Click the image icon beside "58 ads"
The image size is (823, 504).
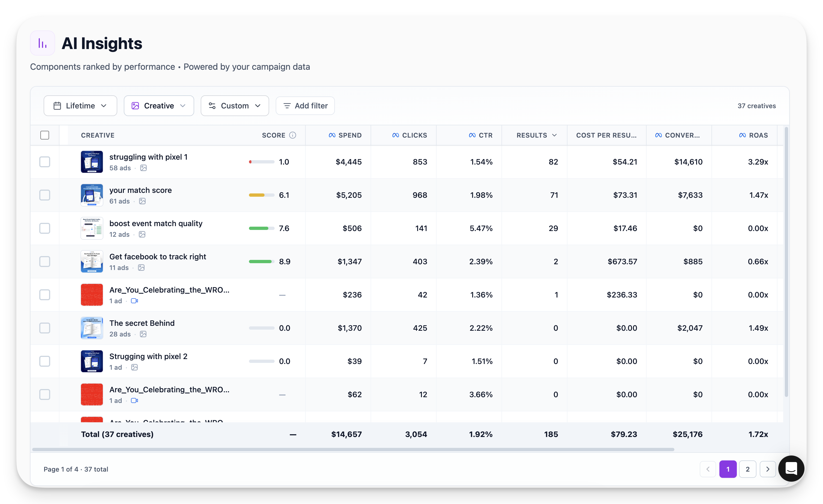point(143,168)
